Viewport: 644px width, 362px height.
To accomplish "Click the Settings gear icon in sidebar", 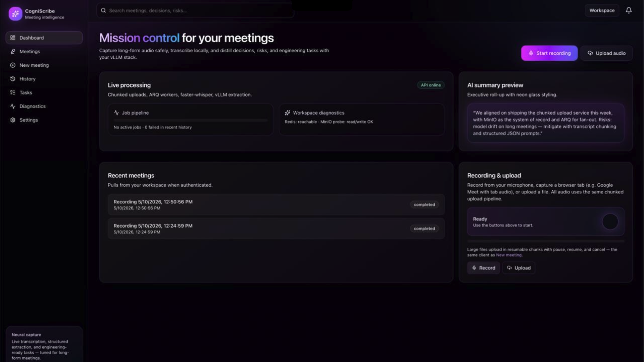I will coord(13,120).
